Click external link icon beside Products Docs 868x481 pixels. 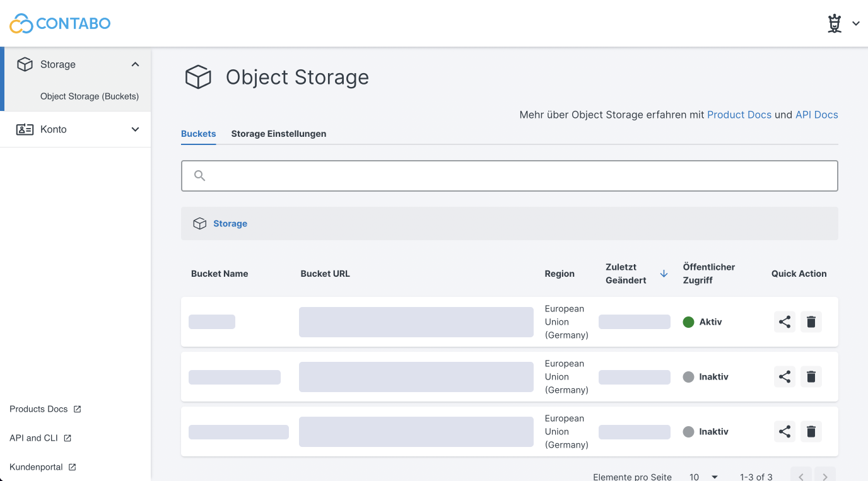78,409
